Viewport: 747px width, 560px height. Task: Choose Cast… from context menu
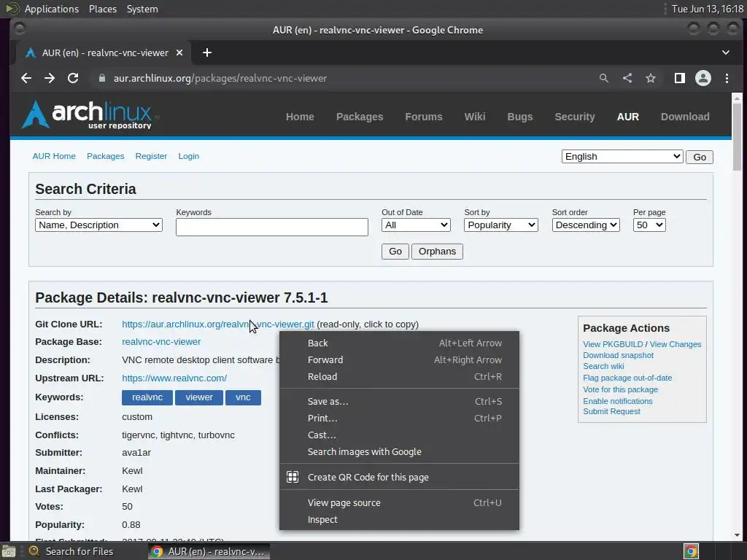click(399, 435)
